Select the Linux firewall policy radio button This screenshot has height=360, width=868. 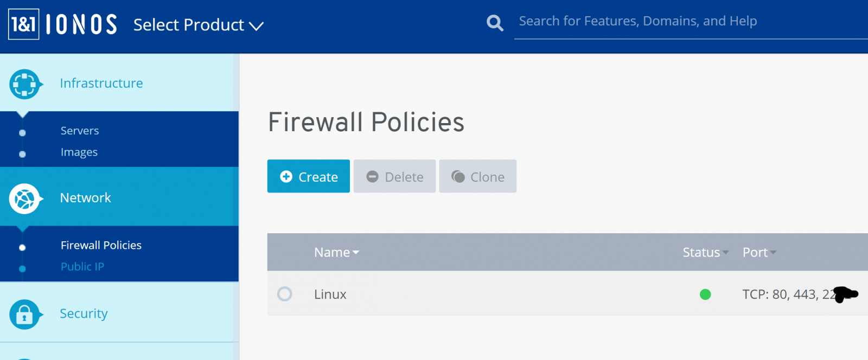point(285,294)
